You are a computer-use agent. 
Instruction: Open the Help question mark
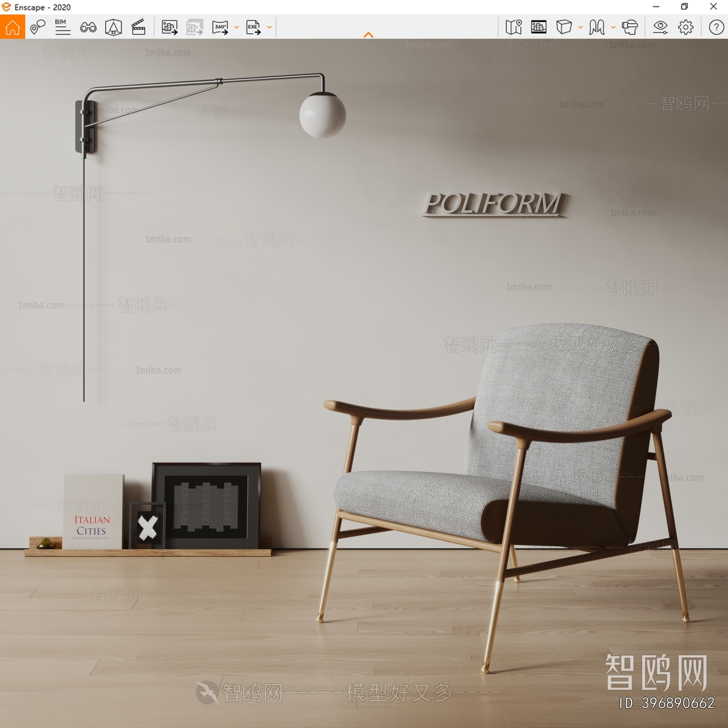(716, 27)
